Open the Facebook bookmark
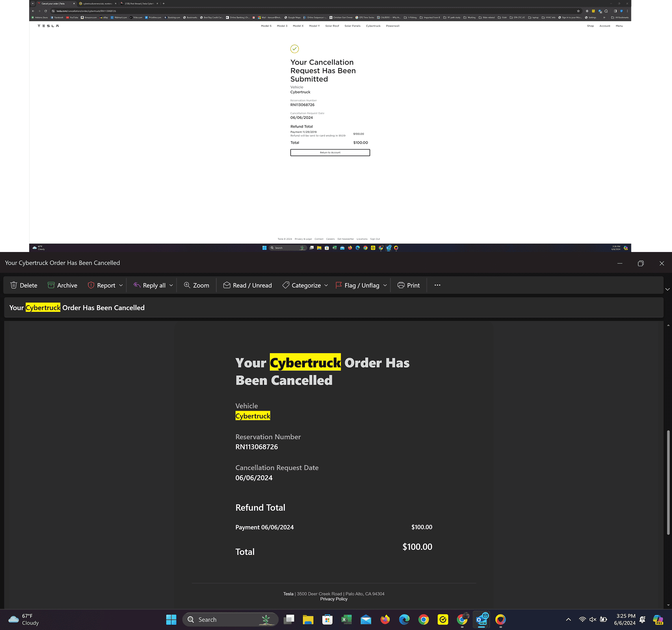This screenshot has width=672, height=630. tap(57, 17)
